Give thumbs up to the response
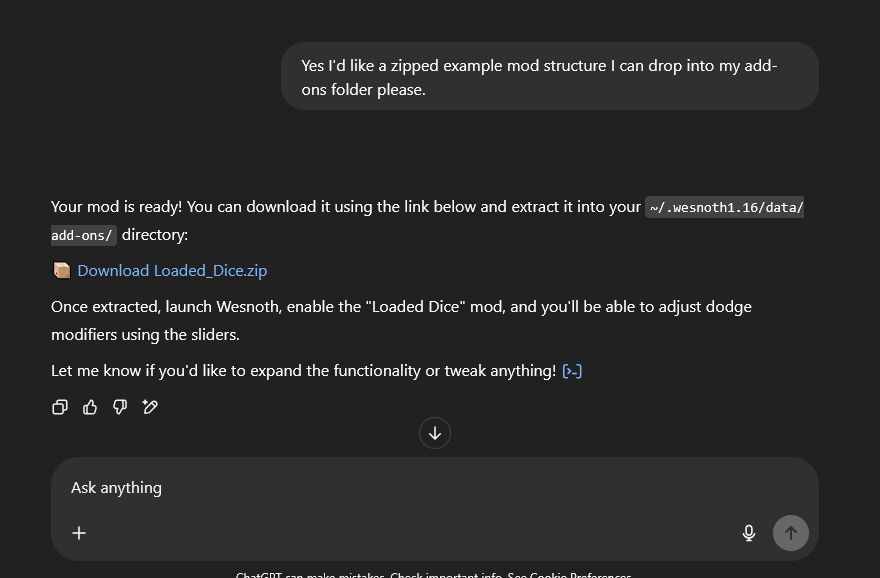This screenshot has height=578, width=880. [90, 407]
